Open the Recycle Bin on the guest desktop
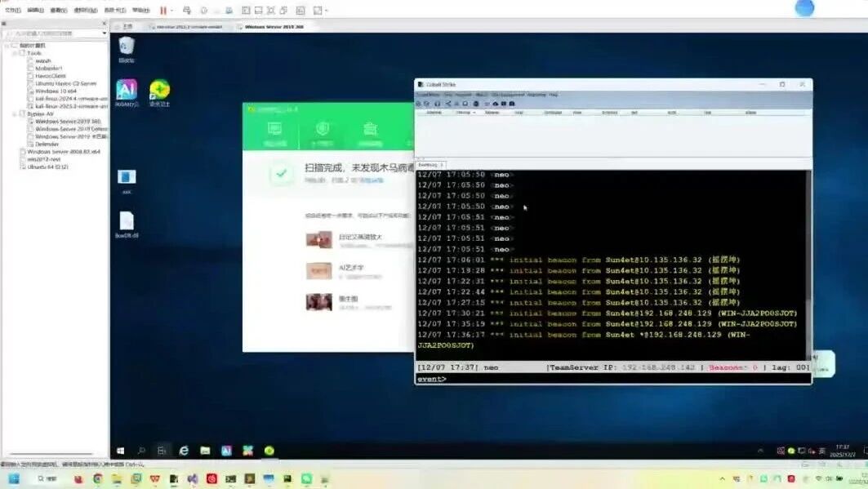Screen dimensions: 868x489 [x=127, y=49]
